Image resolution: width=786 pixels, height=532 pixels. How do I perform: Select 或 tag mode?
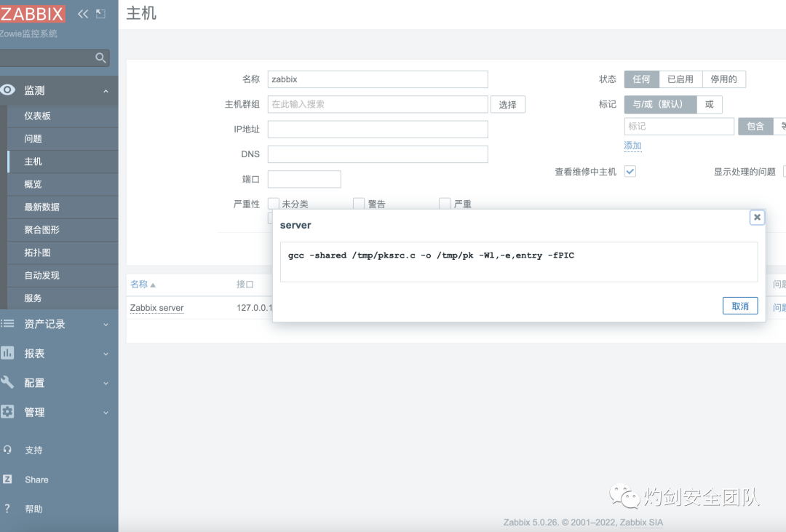(710, 104)
